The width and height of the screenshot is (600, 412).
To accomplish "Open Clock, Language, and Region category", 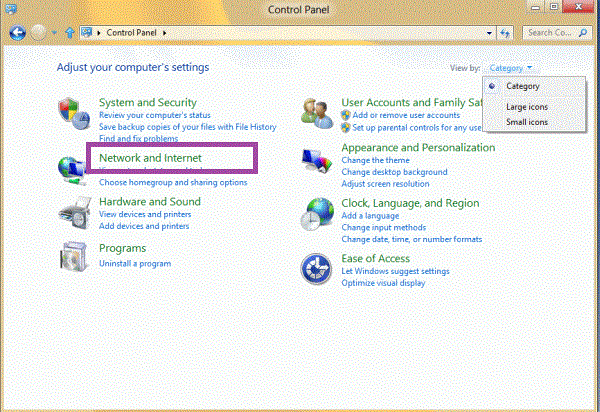I will coord(410,203).
